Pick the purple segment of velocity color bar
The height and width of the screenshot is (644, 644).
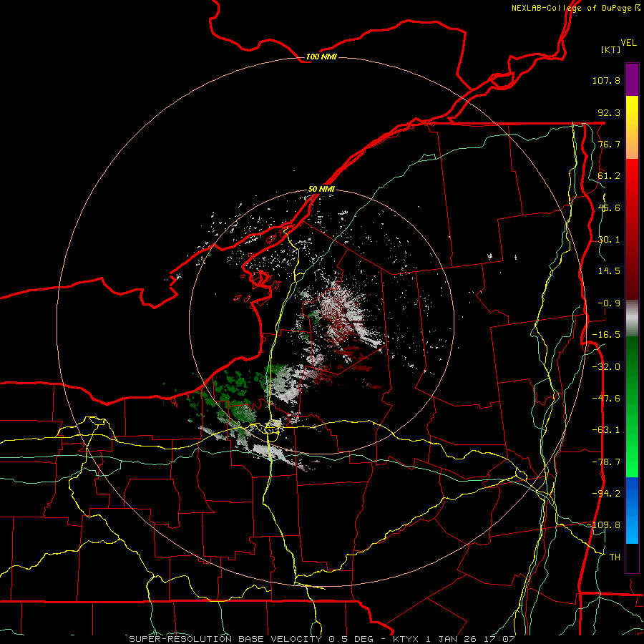632,80
